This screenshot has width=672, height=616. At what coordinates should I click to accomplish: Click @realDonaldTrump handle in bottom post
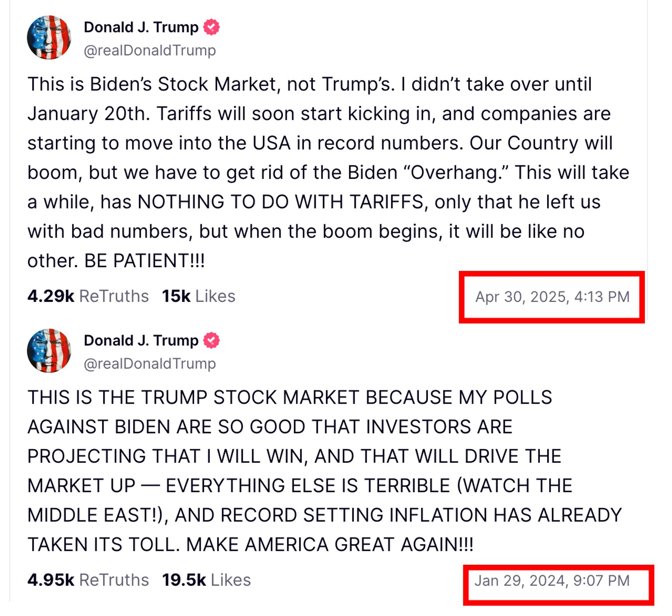(150, 364)
